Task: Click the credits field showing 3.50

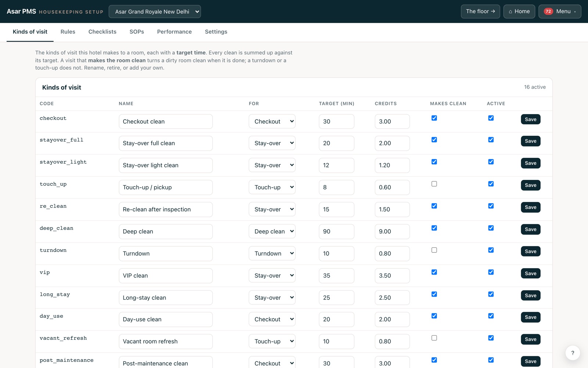Action: 392,276
